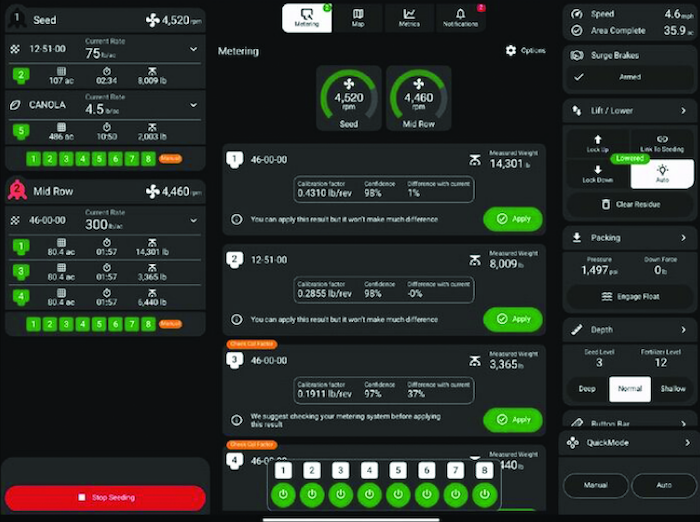Click the Mid Row fan rpm gauge
This screenshot has height=522, width=700.
coord(420,99)
